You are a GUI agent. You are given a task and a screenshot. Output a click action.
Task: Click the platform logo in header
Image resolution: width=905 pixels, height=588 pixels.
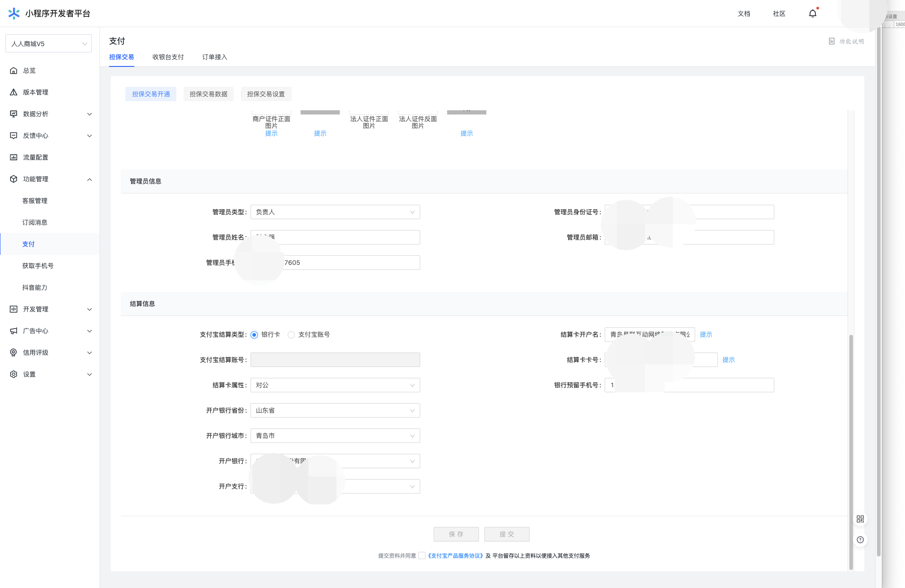pyautogui.click(x=14, y=14)
